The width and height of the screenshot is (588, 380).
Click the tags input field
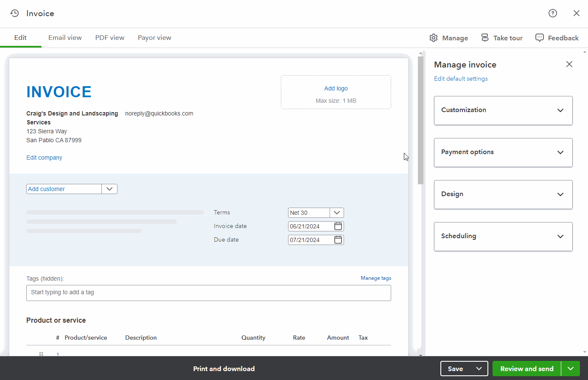tap(208, 293)
